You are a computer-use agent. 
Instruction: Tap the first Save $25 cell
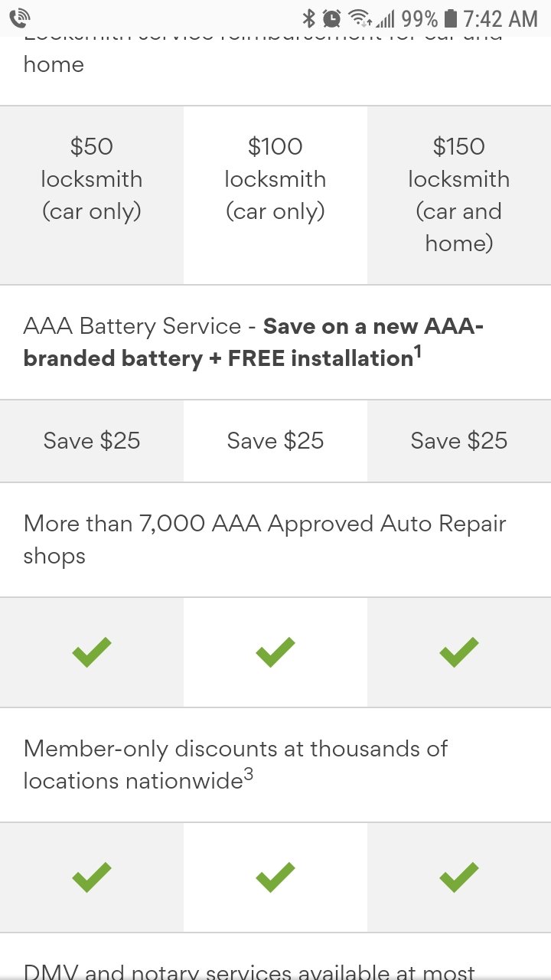[92, 441]
